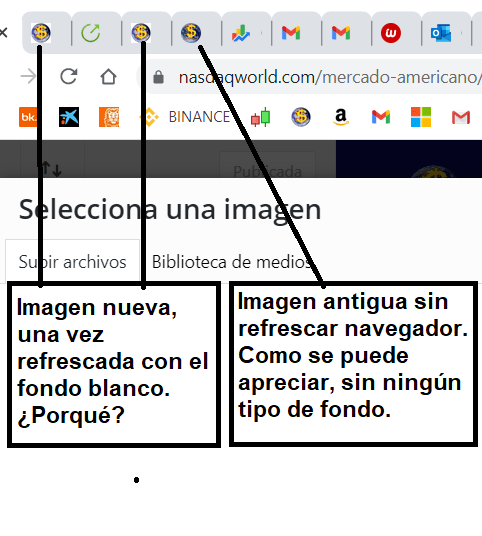This screenshot has width=482, height=536.
Task: Switch to the stock chart icon tab
Action: (x=246, y=33)
